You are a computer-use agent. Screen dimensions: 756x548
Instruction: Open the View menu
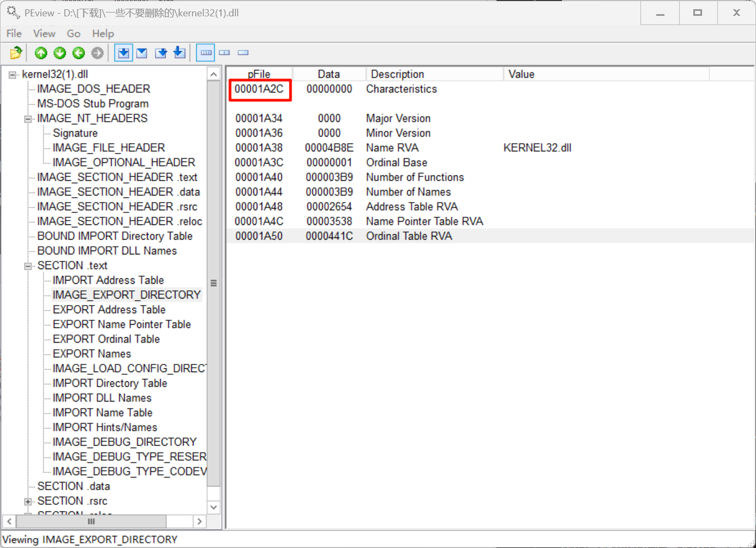click(x=44, y=34)
